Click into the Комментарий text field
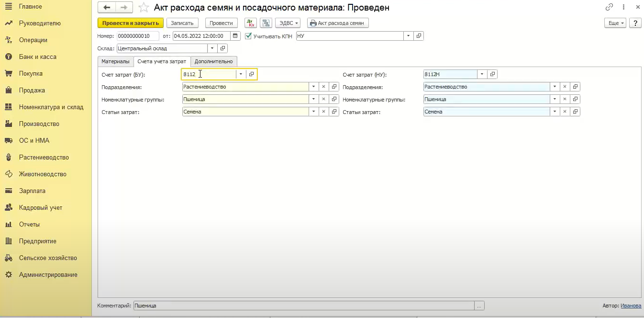The height and width of the screenshot is (318, 644). pos(303,306)
